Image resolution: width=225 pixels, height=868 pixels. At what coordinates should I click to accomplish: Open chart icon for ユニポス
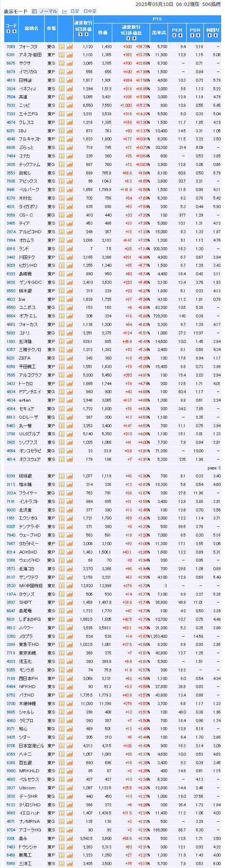coord(69,307)
